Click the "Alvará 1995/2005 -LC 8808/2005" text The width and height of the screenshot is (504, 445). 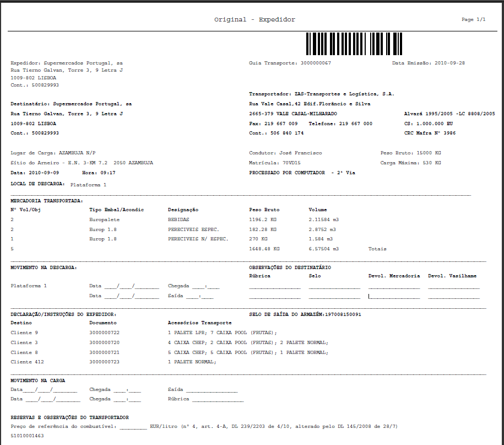(449, 114)
